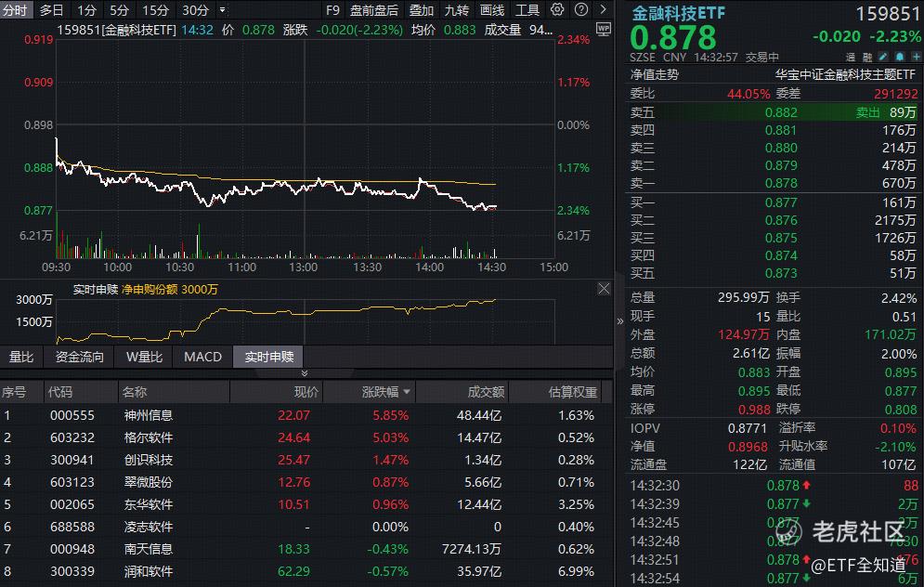Open 创识科技 row

pos(306,460)
